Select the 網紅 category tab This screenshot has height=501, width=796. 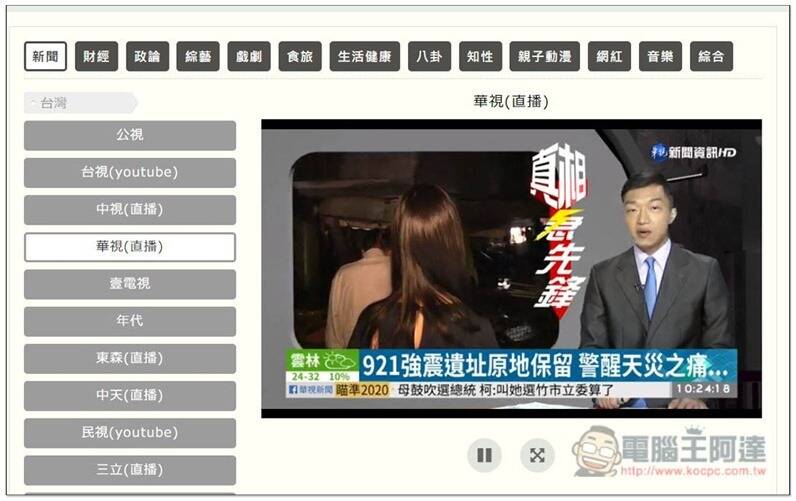pos(609,56)
